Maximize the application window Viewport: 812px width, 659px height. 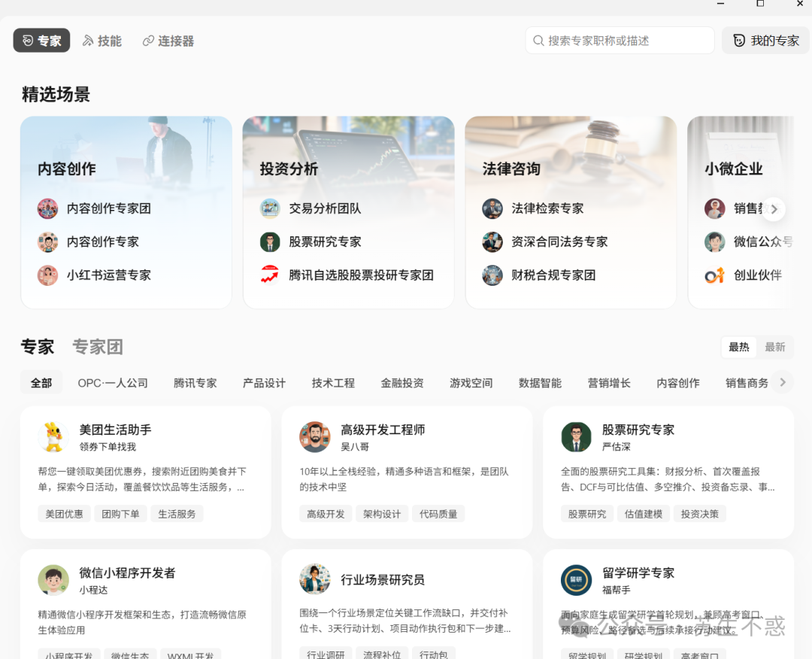click(760, 3)
